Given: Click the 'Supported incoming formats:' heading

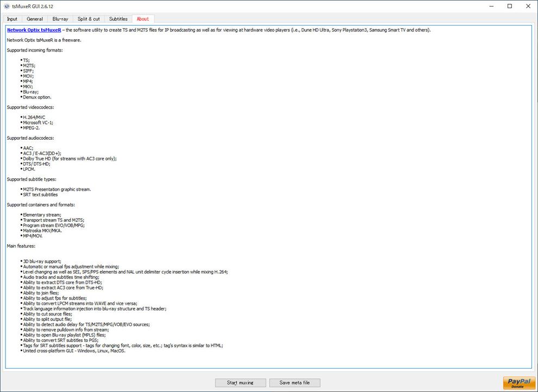Looking at the screenshot, I should click(35, 50).
